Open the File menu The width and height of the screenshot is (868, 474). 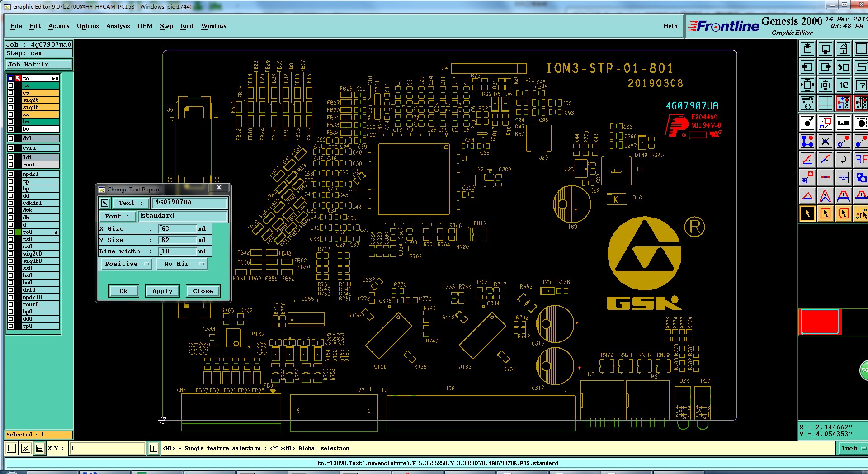click(x=16, y=26)
